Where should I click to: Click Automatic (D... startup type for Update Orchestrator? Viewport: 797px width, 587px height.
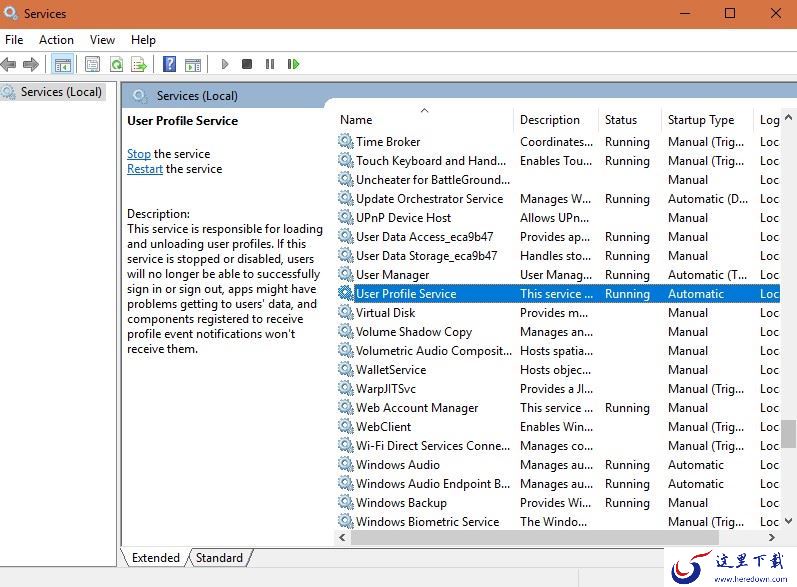[x=708, y=199]
